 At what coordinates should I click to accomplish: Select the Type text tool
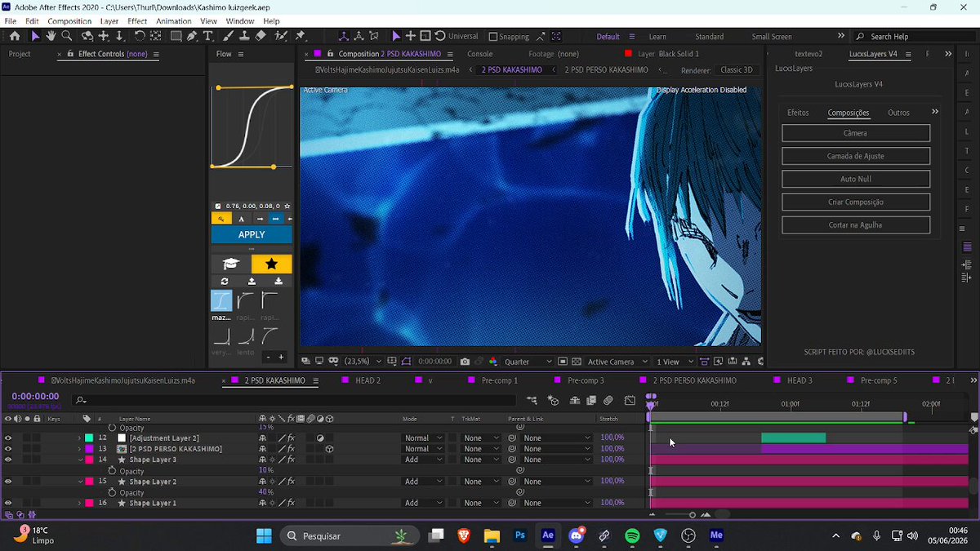point(208,36)
